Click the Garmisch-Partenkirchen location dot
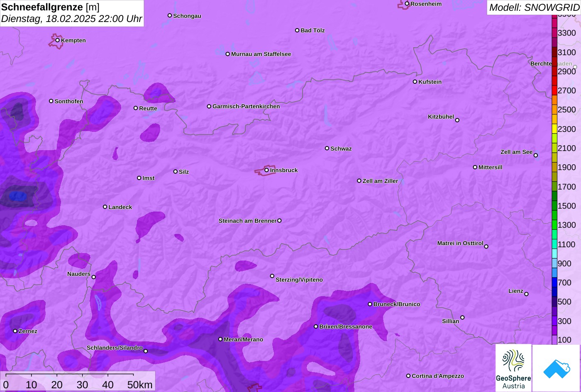The width and height of the screenshot is (581, 392). pos(209,107)
